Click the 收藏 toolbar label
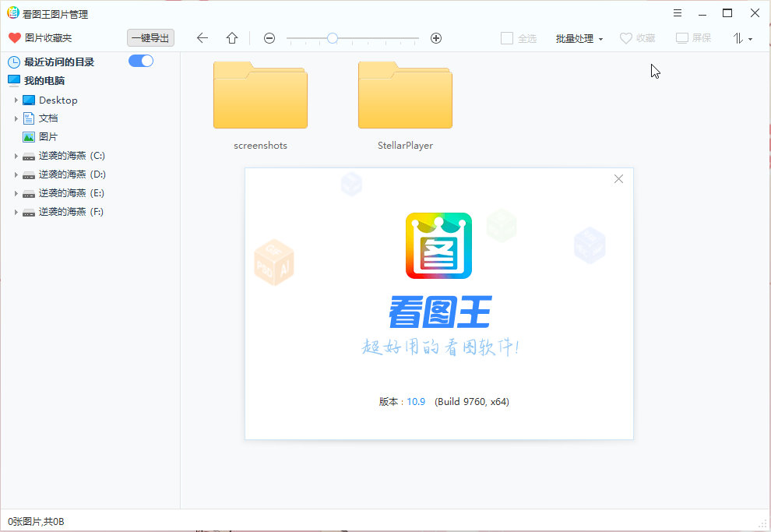The width and height of the screenshot is (771, 532). (646, 38)
